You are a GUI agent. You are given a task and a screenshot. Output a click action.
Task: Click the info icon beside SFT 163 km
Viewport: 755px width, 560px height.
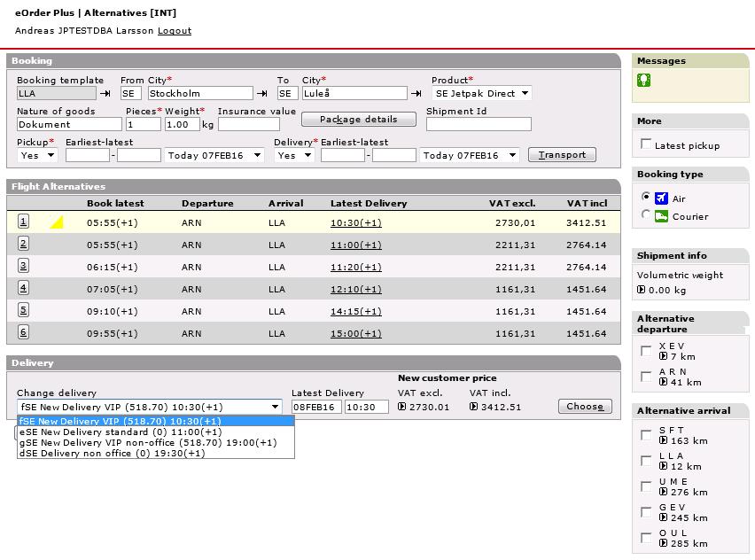click(663, 440)
